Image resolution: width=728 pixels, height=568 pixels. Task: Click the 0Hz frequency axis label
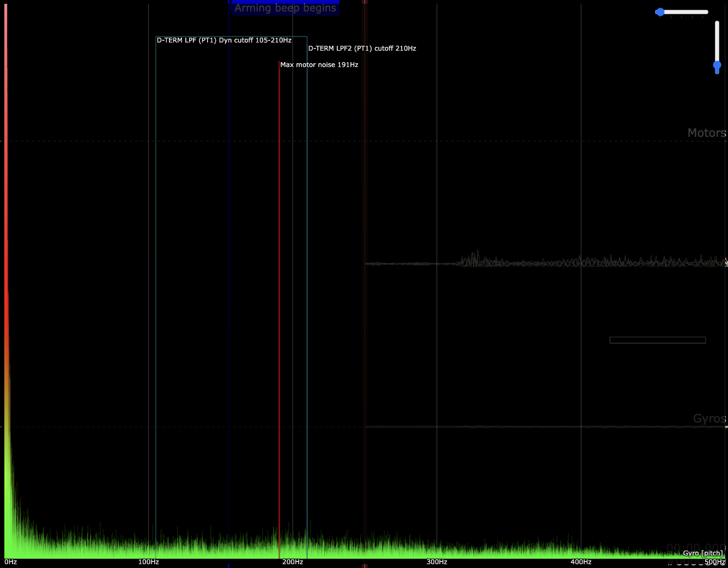pyautogui.click(x=11, y=562)
